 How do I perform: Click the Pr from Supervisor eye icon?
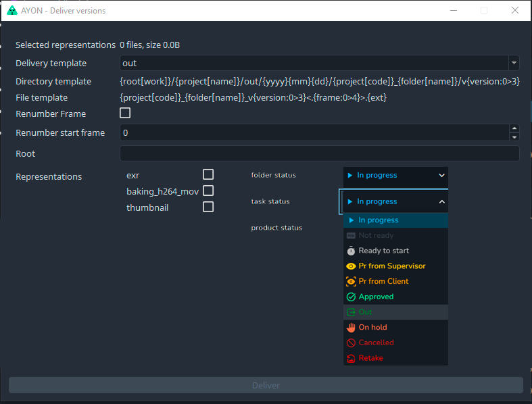pyautogui.click(x=351, y=266)
